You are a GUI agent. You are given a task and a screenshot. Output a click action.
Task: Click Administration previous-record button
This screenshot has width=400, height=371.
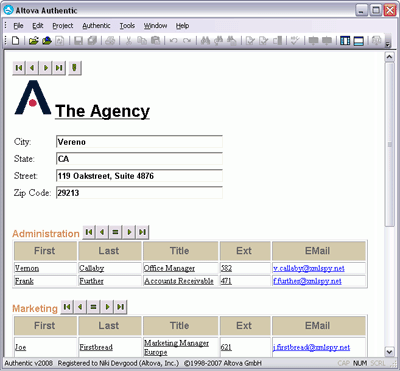tap(102, 232)
